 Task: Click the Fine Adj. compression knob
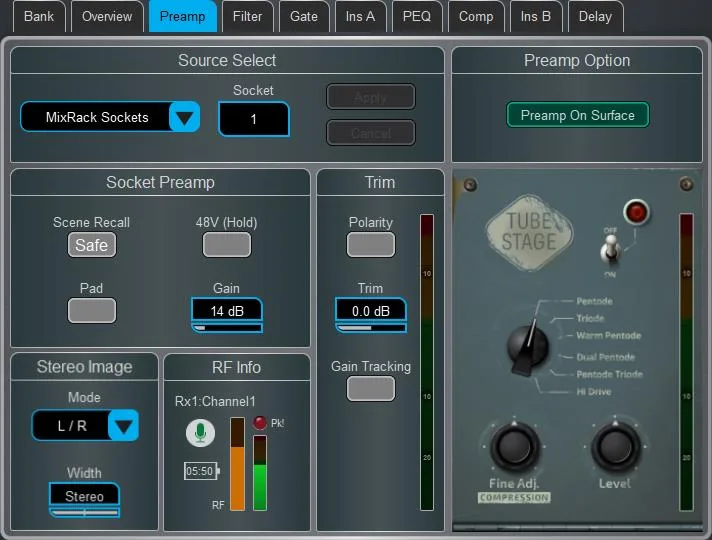(514, 446)
